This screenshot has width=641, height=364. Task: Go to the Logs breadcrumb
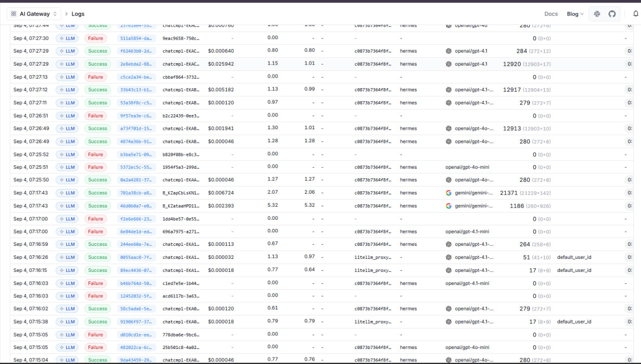[78, 14]
